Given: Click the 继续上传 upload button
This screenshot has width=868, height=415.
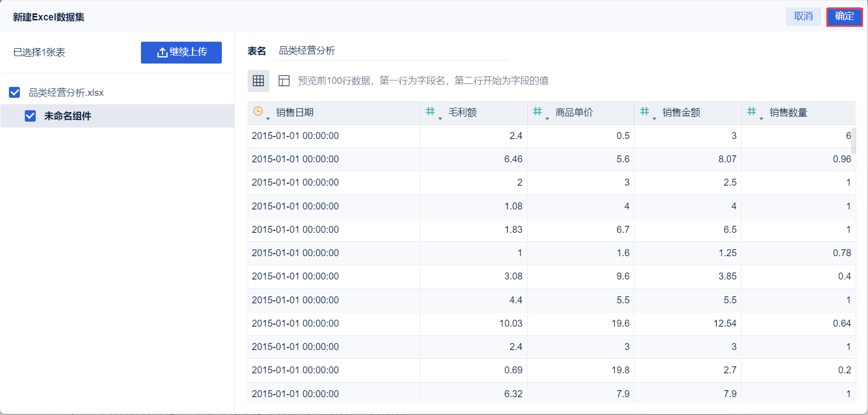Looking at the screenshot, I should click(181, 53).
